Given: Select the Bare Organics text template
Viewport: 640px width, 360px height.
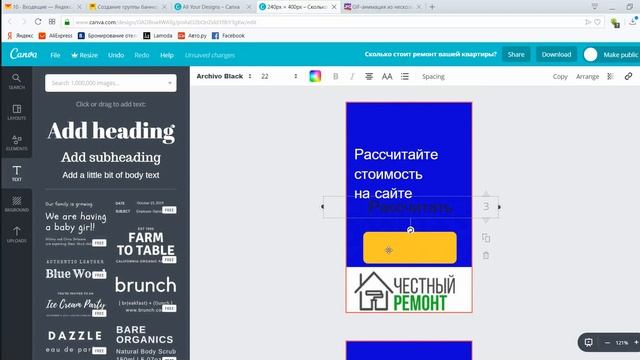Looking at the screenshot, I should click(146, 342).
